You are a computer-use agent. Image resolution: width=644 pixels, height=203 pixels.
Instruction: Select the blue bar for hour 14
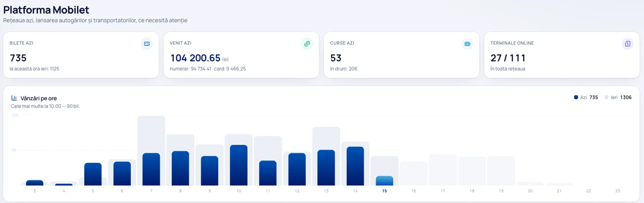(355, 166)
